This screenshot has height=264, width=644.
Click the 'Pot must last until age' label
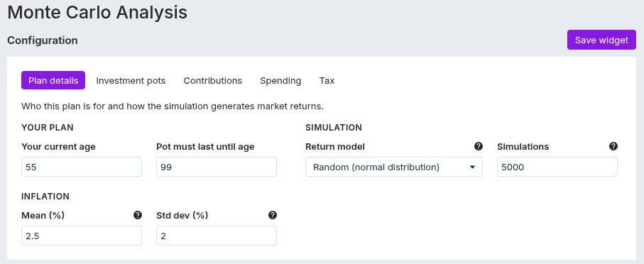pos(205,147)
